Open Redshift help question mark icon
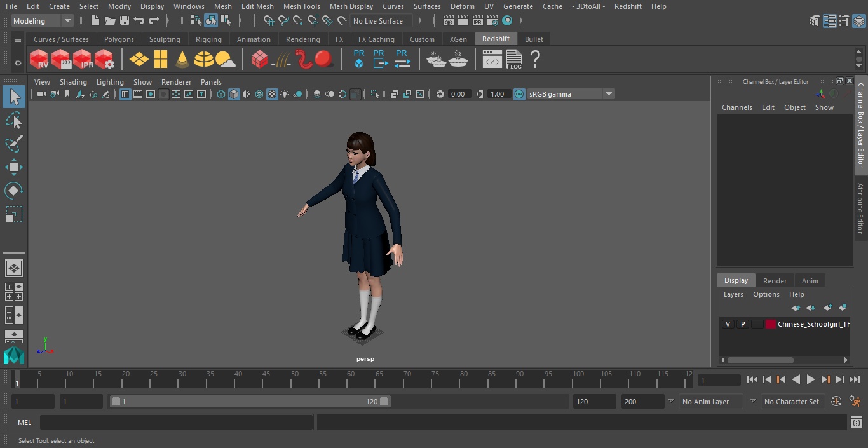The height and width of the screenshot is (448, 868). (535, 60)
